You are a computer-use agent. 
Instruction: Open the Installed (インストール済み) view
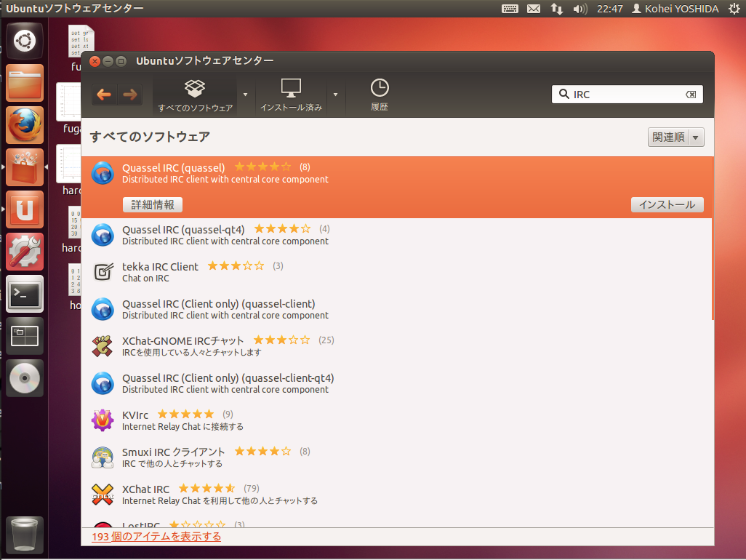(x=291, y=95)
